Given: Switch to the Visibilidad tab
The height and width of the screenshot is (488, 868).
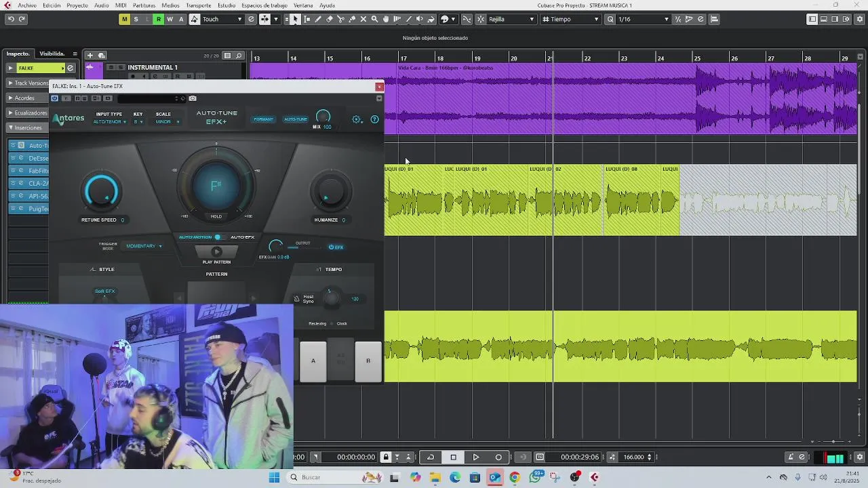Looking at the screenshot, I should click(52, 54).
